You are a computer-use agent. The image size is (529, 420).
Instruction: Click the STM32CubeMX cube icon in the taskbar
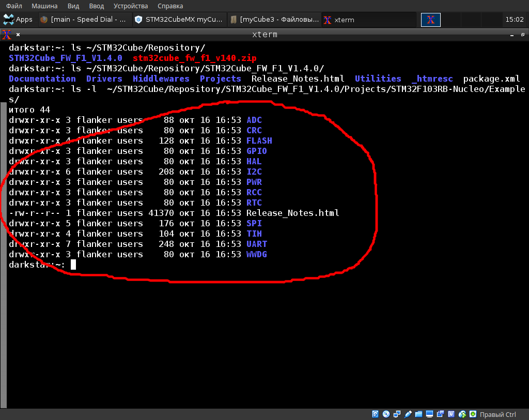pos(138,20)
